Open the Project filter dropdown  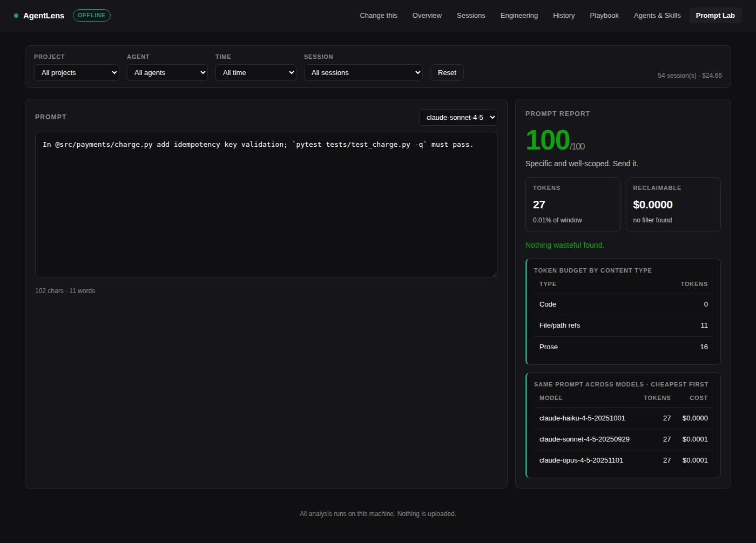click(x=77, y=73)
